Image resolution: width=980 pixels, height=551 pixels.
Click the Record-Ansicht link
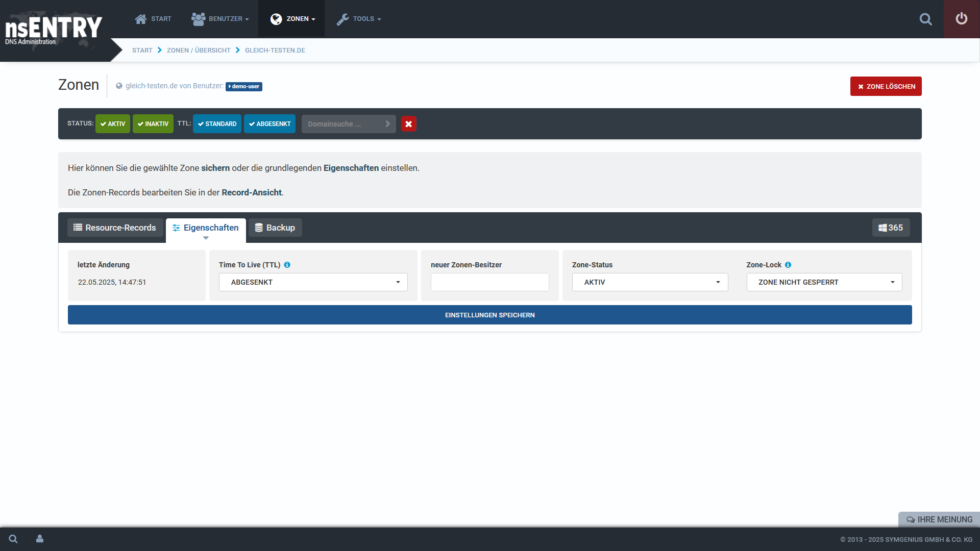pos(251,192)
